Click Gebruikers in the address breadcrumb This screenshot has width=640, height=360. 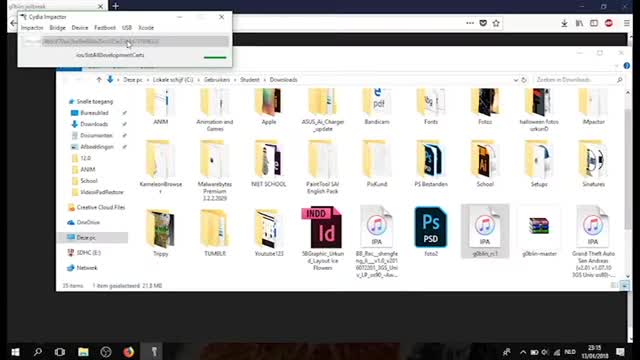(217, 80)
